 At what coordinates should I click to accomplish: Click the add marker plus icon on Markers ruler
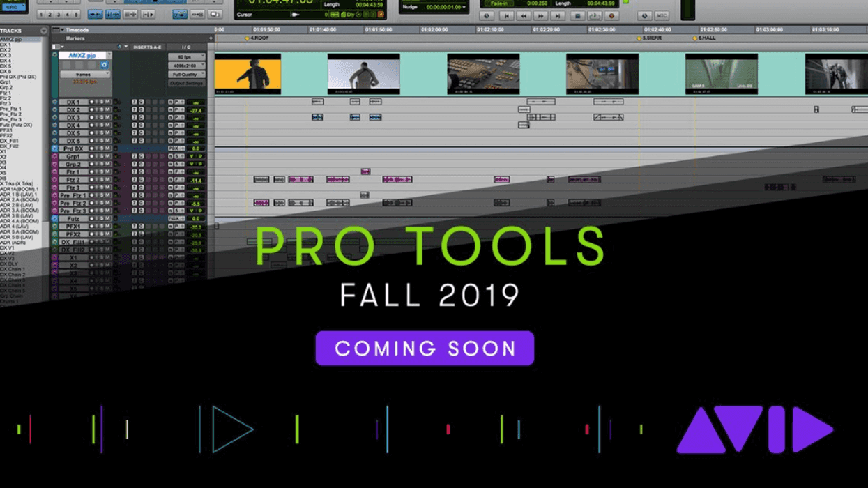coord(211,38)
